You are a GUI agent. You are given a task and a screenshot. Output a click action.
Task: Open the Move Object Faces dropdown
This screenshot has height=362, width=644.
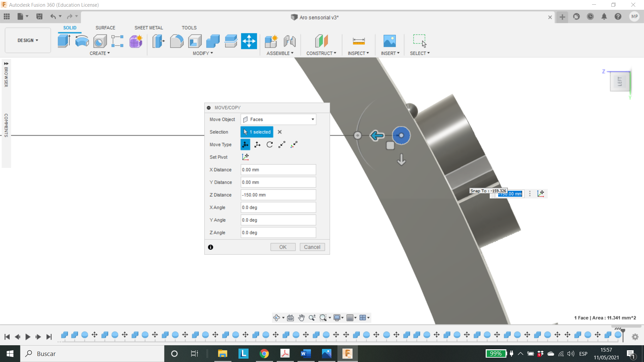[x=278, y=119]
